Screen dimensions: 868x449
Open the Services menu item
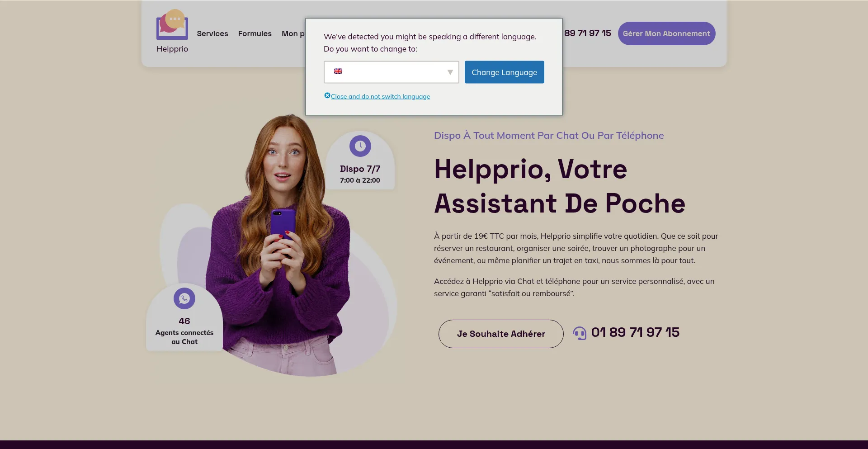coord(212,33)
